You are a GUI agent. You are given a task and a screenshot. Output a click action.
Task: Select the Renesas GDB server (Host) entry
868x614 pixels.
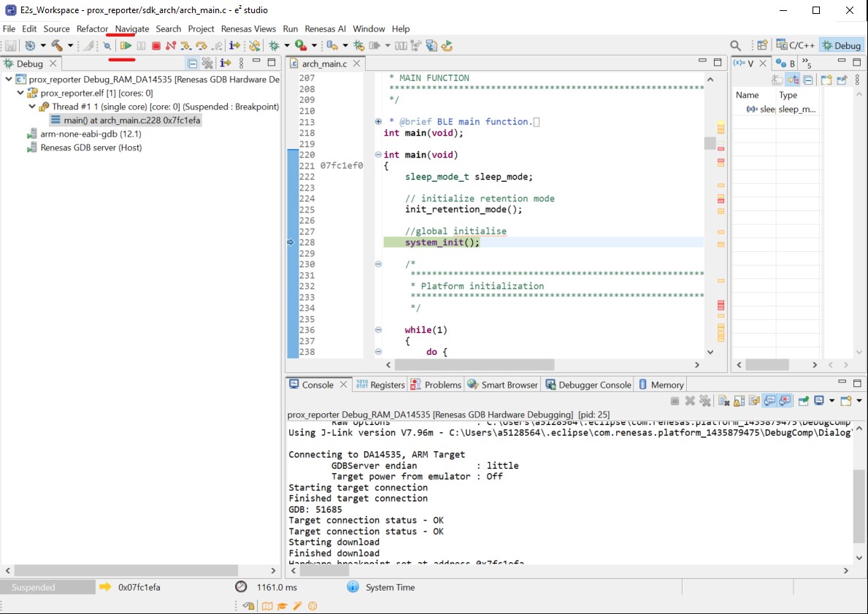[x=84, y=147]
